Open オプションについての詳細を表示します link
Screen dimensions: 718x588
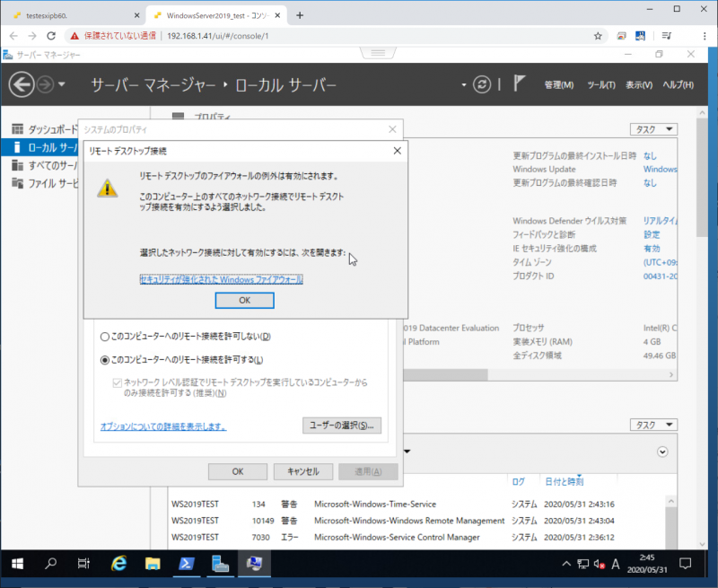pyautogui.click(x=163, y=426)
